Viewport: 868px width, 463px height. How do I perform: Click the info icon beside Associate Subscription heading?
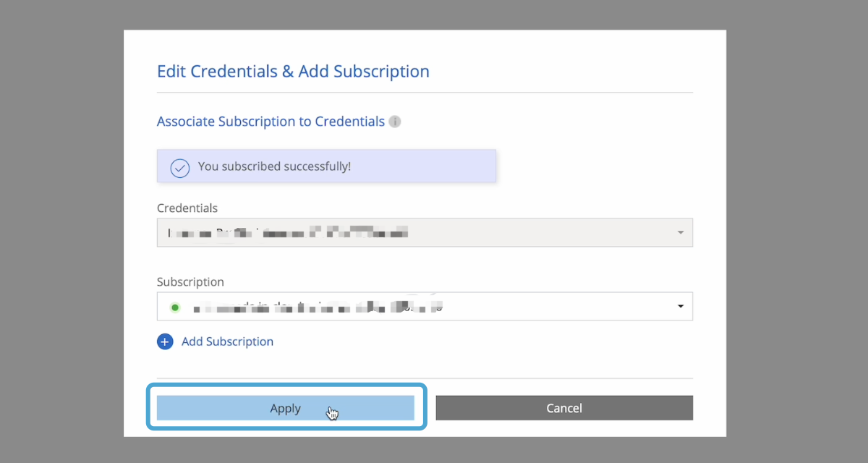(395, 122)
